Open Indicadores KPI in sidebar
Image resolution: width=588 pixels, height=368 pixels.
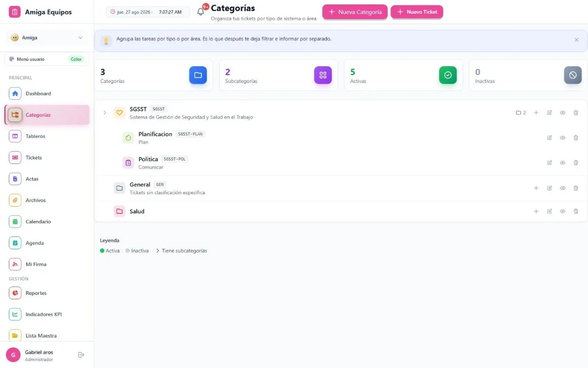point(47,314)
